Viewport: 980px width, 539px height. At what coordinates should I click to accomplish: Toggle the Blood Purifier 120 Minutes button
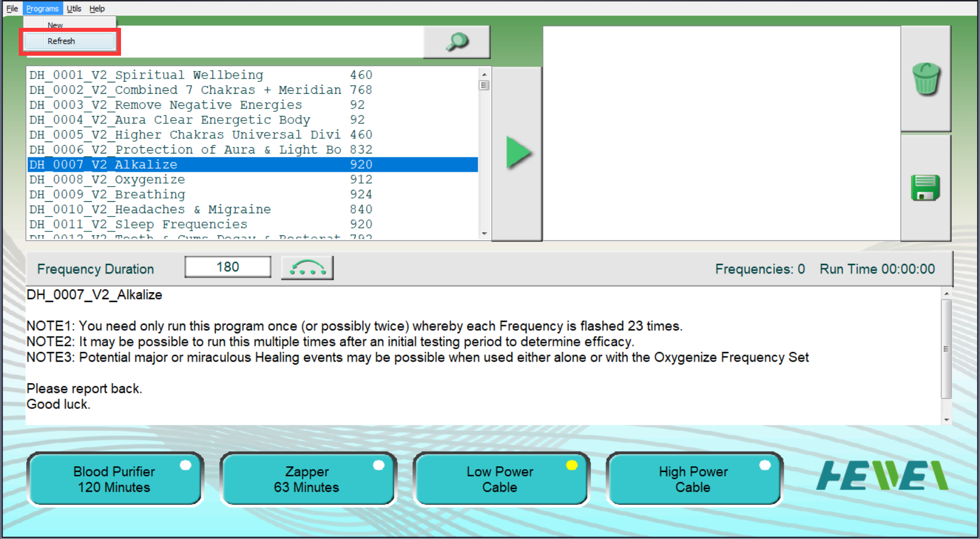click(x=114, y=479)
